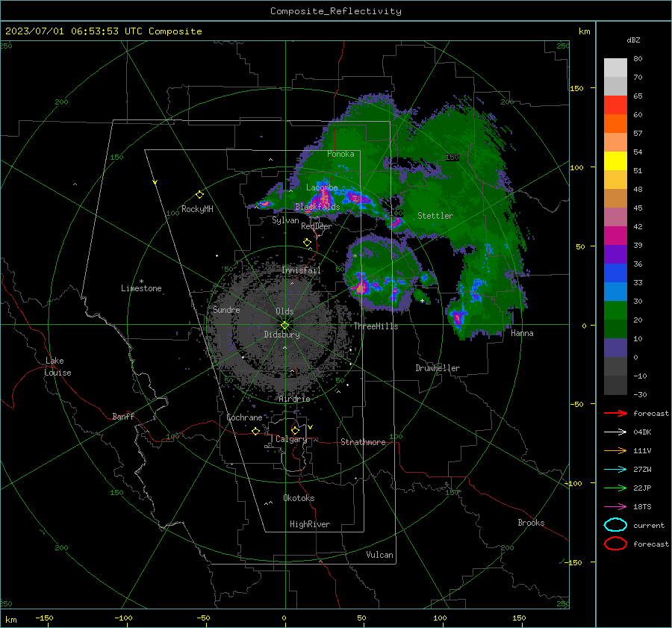Image resolution: width=672 pixels, height=628 pixels.
Task: Pick the bright green 20-30 dBZ swatch
Action: [x=615, y=311]
